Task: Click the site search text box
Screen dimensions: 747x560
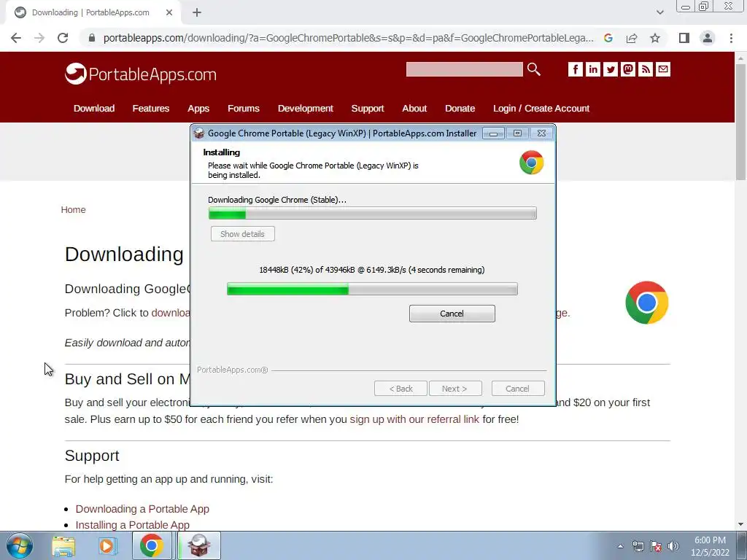Action: [x=464, y=69]
